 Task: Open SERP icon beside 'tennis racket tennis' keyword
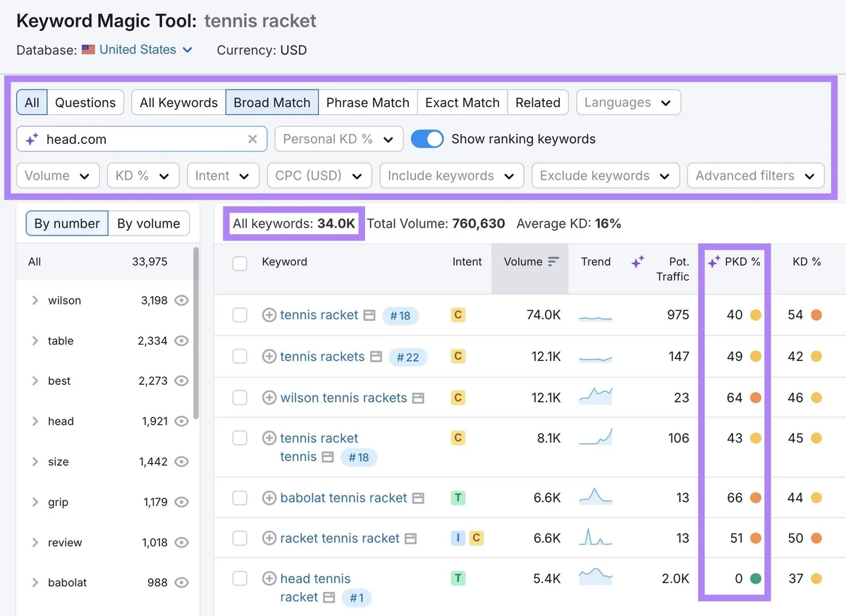click(x=328, y=457)
